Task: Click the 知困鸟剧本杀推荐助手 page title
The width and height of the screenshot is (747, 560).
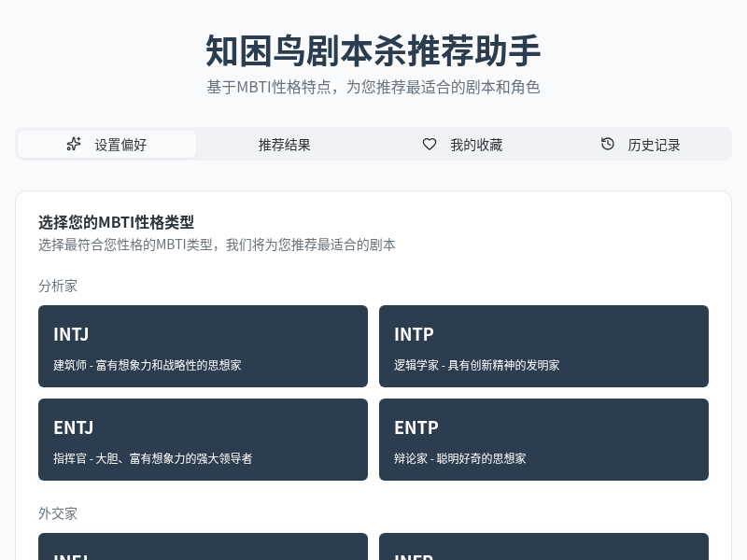Action: point(373,50)
